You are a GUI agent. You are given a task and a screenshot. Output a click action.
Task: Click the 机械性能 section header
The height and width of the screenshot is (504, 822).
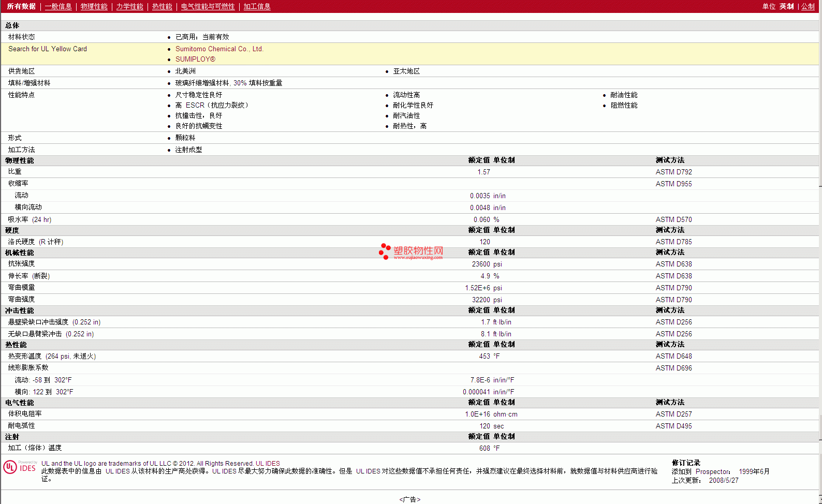click(20, 253)
